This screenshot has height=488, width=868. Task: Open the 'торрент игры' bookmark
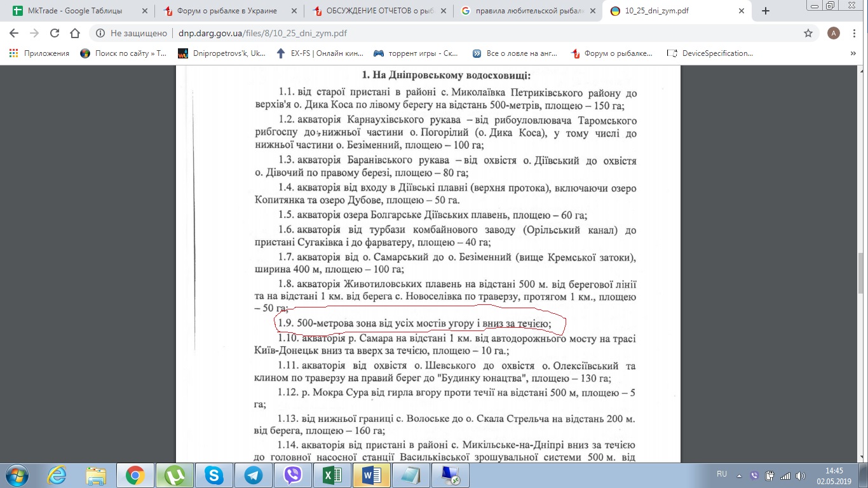pyautogui.click(x=419, y=53)
